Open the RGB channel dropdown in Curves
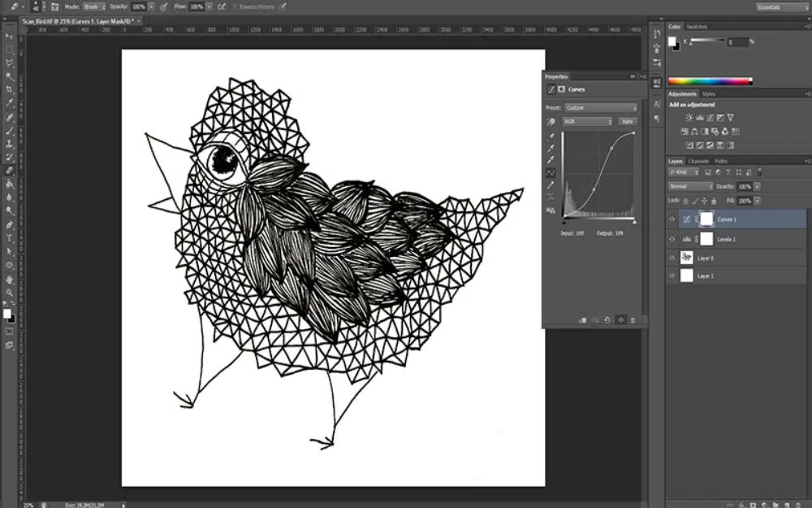Image resolution: width=812 pixels, height=508 pixels. pyautogui.click(x=588, y=121)
